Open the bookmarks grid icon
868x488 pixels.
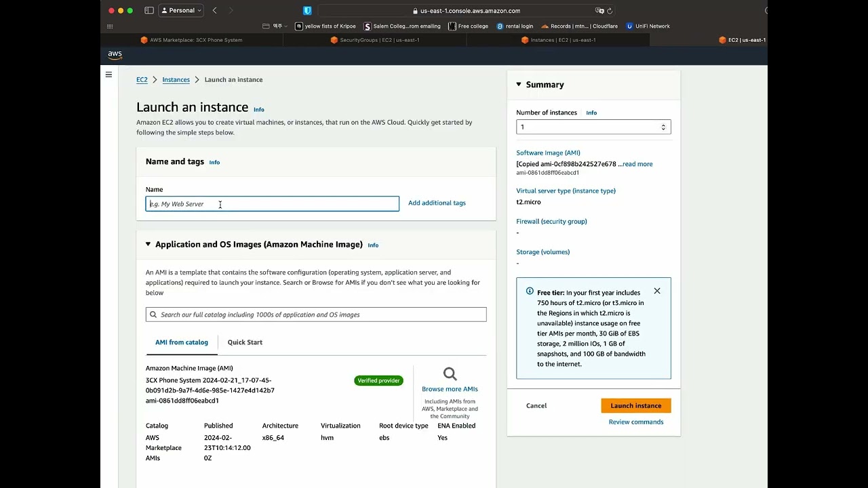click(111, 26)
